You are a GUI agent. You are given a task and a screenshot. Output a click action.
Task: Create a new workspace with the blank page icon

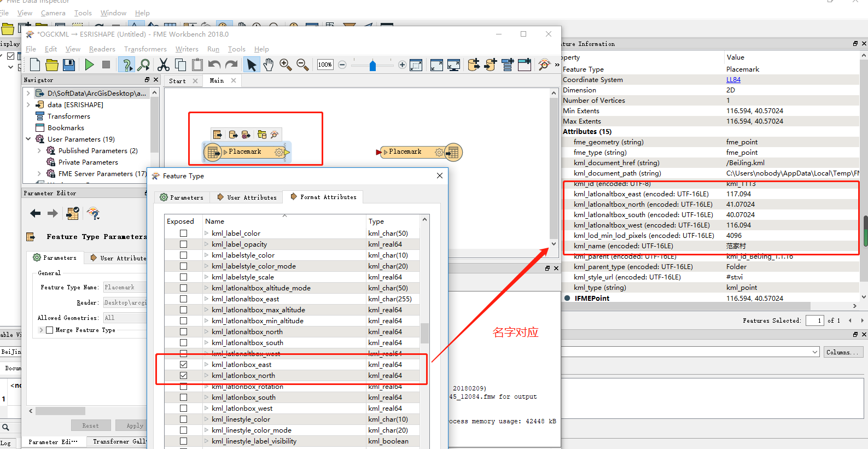tap(35, 65)
